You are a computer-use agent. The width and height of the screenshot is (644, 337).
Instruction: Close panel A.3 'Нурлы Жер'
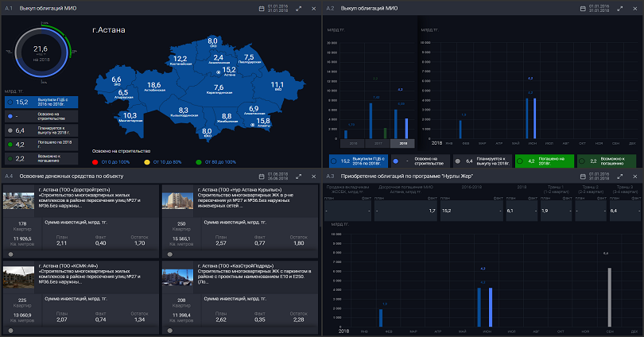click(635, 176)
